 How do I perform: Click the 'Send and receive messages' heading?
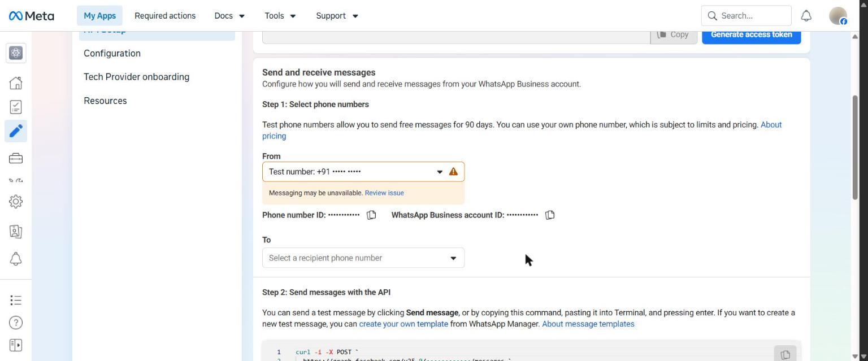click(x=319, y=72)
